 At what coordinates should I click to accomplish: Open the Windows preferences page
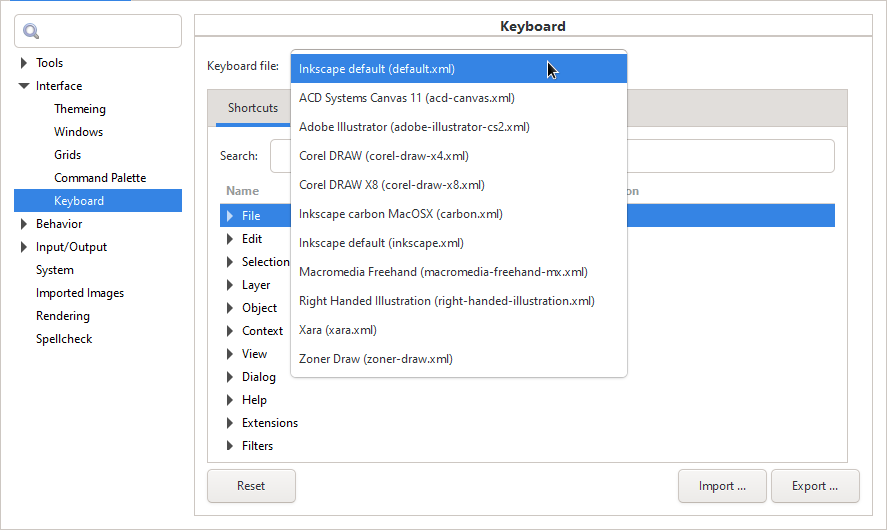pos(79,132)
